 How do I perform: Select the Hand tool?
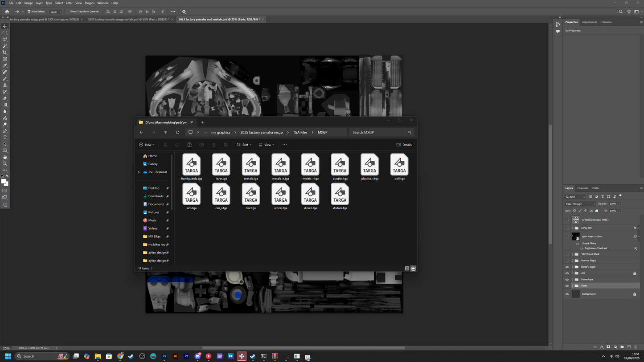(x=5, y=157)
